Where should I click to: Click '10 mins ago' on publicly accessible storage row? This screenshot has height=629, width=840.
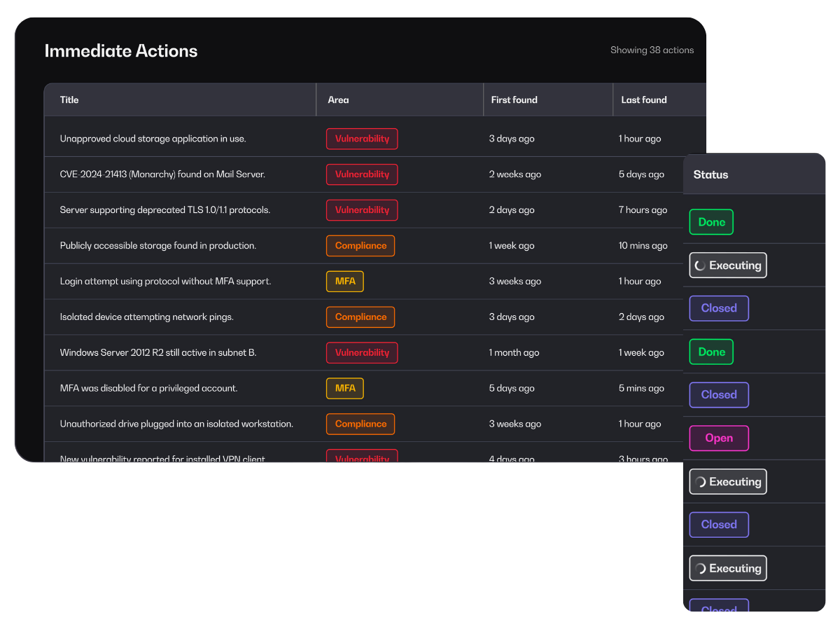(x=643, y=246)
